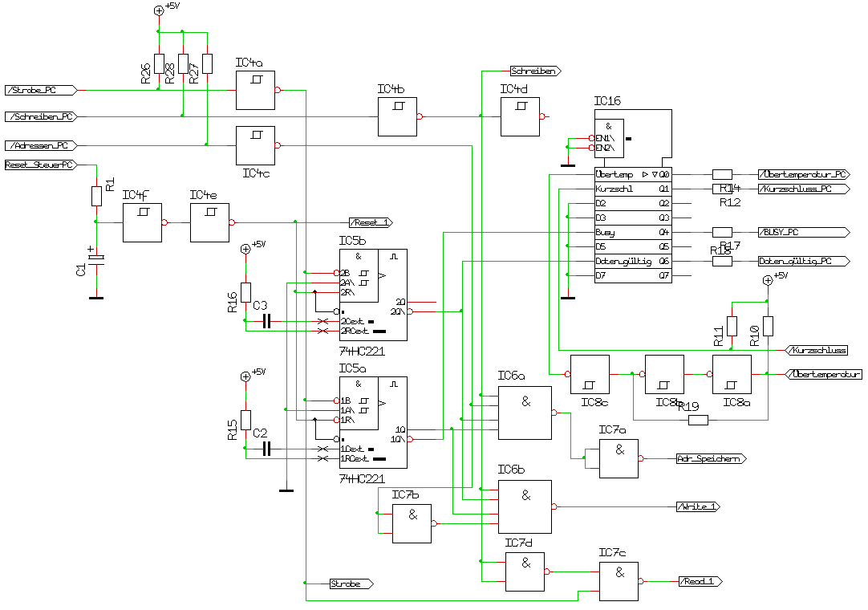This screenshot has width=868, height=610.
Task: Click capacitor C1 symbol
Action: point(96,258)
